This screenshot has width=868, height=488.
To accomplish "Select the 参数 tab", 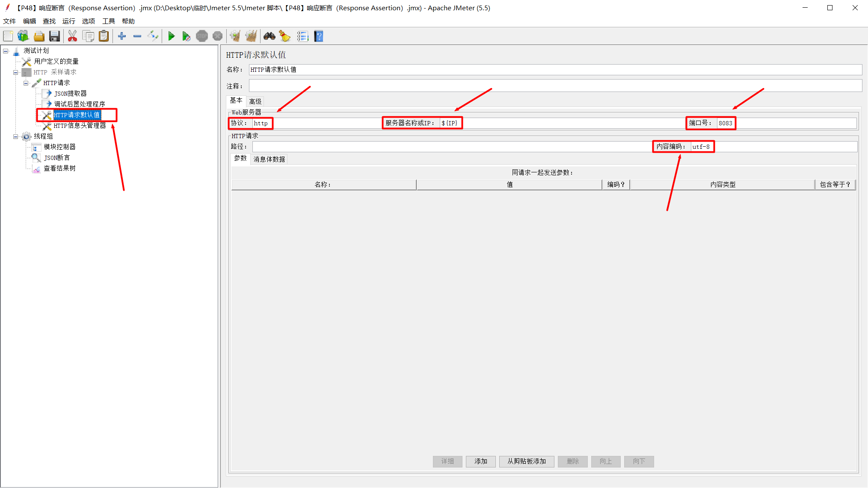I will [x=240, y=158].
